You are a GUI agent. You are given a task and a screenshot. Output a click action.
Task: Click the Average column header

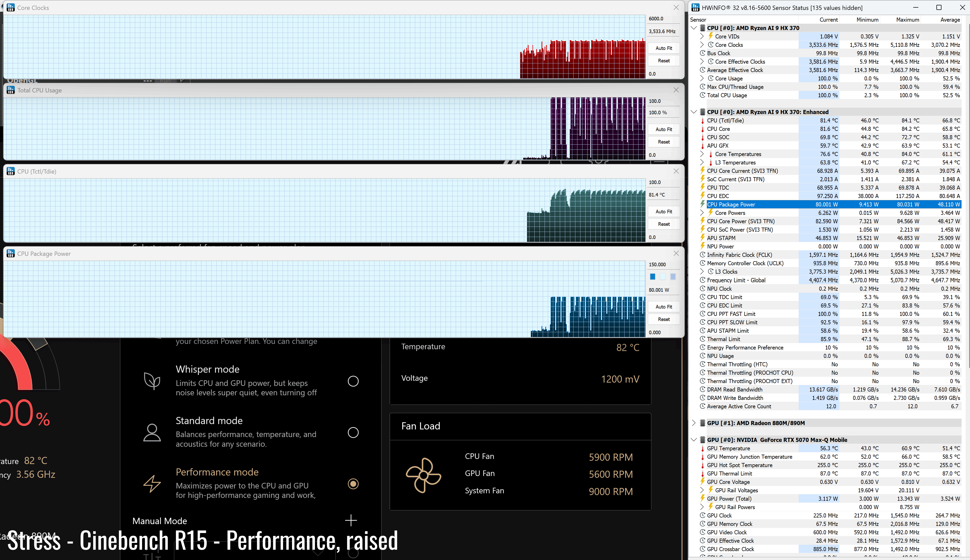(x=941, y=20)
